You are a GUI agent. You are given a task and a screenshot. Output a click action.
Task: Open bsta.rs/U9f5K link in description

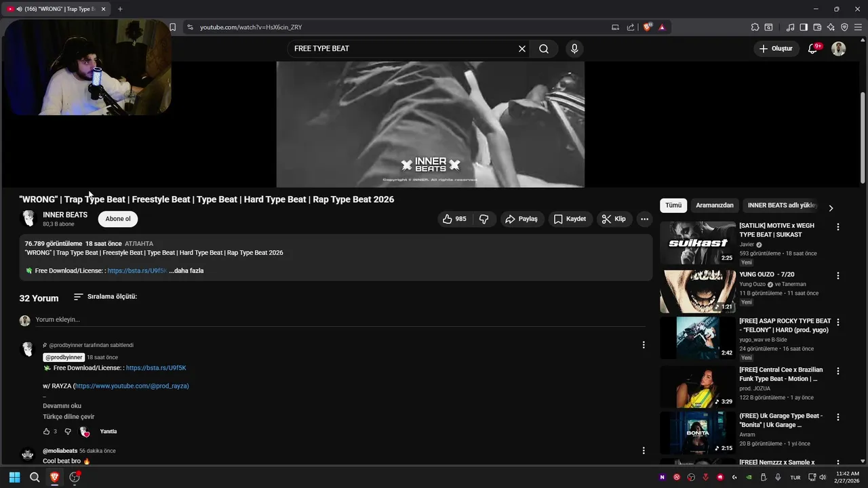pos(137,270)
